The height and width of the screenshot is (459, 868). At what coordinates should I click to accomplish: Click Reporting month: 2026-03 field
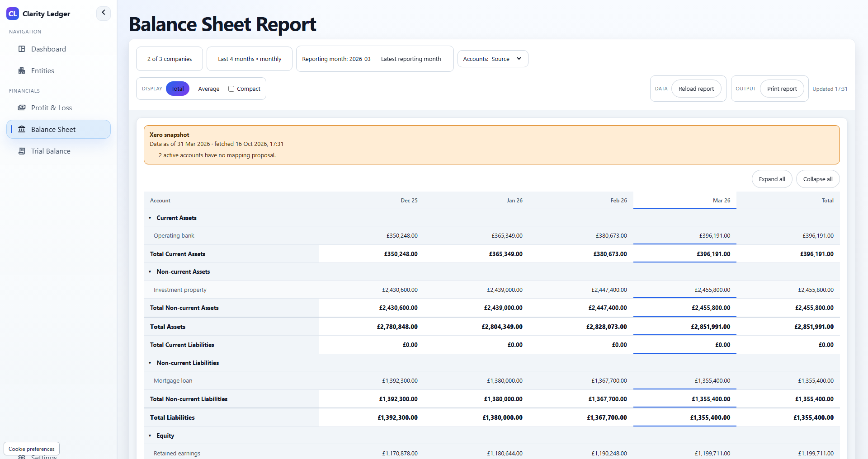[x=336, y=59]
